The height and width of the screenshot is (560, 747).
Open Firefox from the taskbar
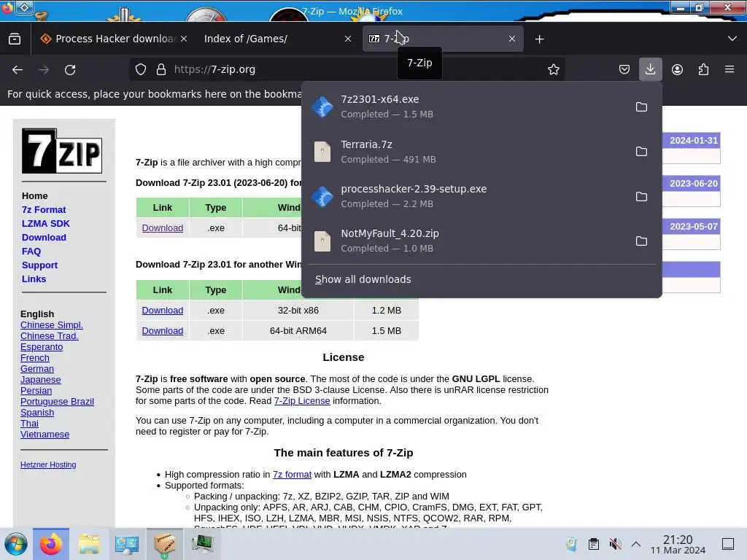51,544
